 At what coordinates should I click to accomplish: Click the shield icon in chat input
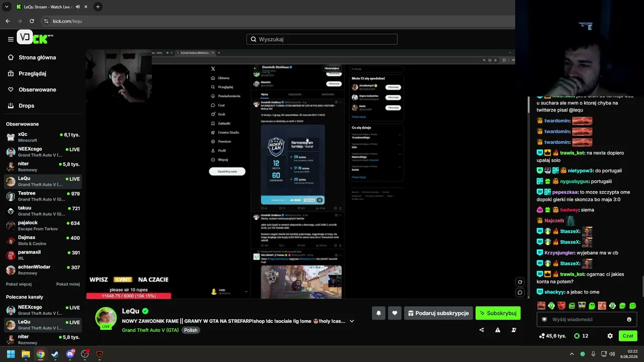pyautogui.click(x=544, y=319)
